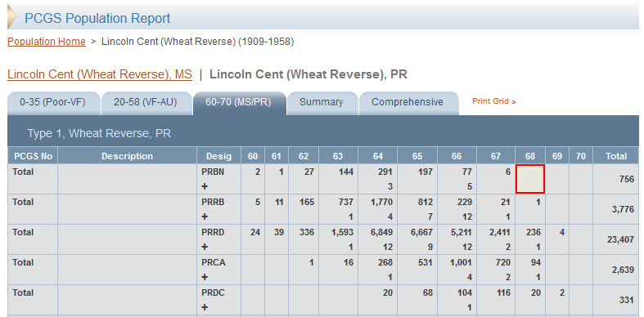The image size is (644, 317).
Task: Click the Type 1, Wheat Reverse, PR heading
Action: (99, 133)
